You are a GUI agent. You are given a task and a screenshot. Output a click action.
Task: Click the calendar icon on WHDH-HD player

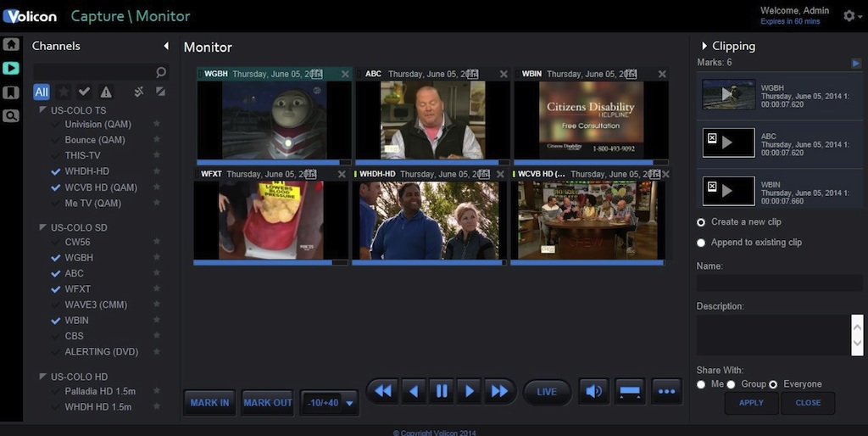point(484,174)
